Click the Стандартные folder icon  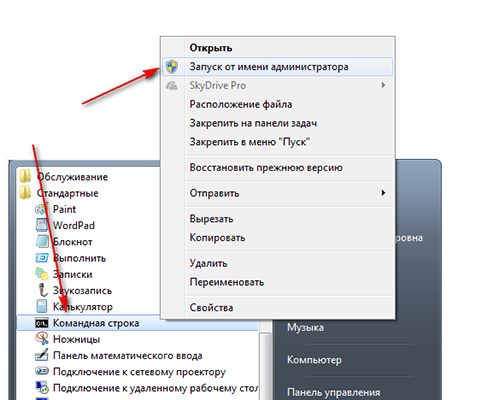tap(25, 193)
